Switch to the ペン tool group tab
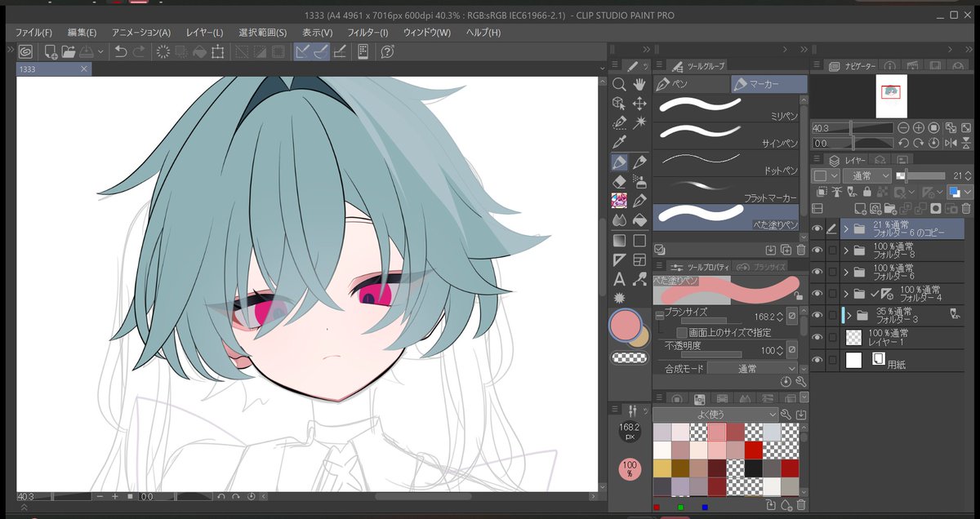Viewport: 980px width, 519px height. point(691,84)
